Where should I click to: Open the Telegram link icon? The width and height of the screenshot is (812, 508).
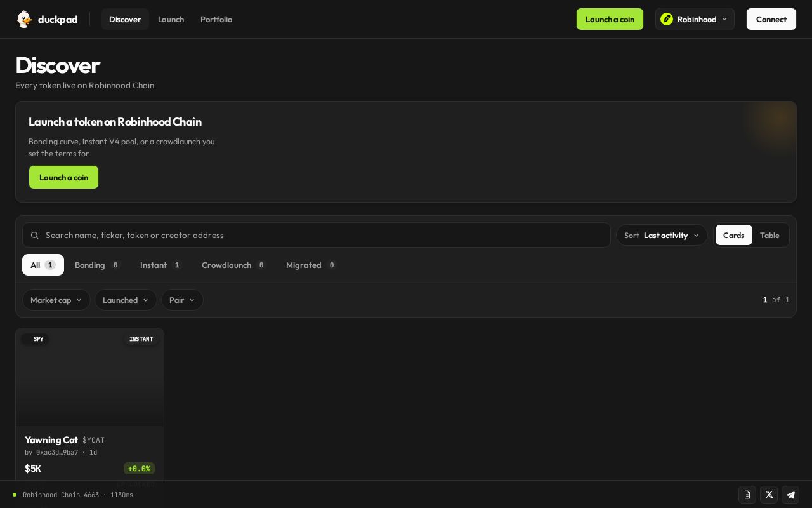[x=790, y=495]
